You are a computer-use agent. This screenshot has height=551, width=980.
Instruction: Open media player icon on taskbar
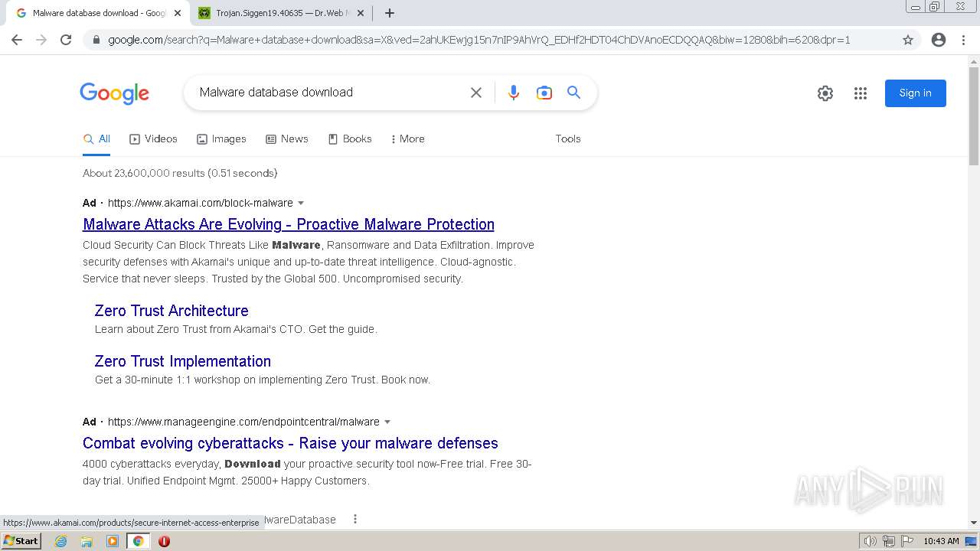(113, 541)
